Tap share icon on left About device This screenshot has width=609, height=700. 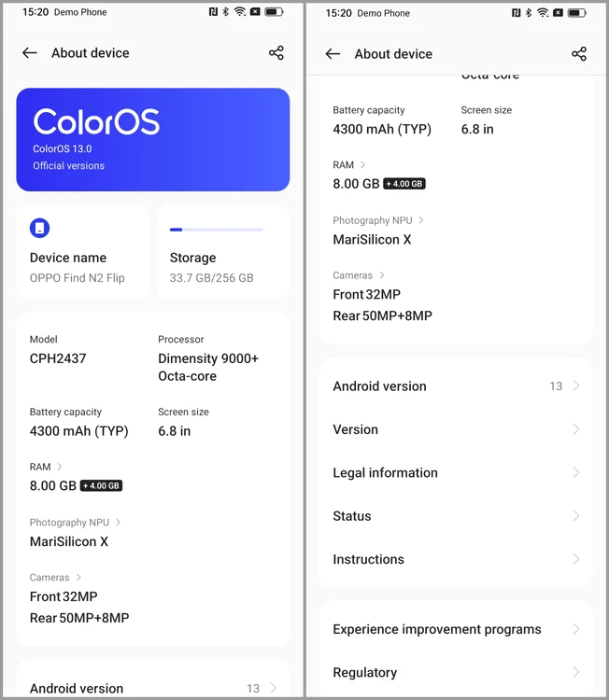click(276, 52)
